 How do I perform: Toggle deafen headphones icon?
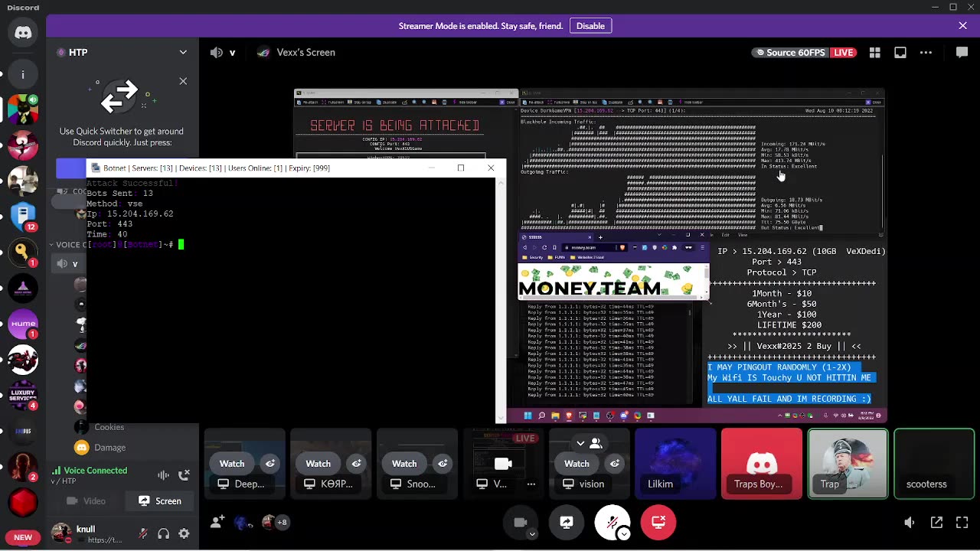(x=163, y=533)
